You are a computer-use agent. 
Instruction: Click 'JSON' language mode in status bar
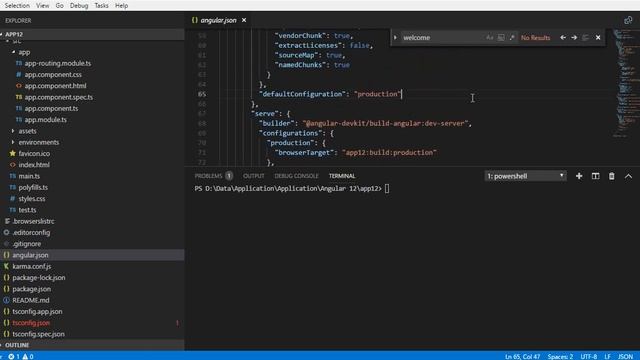pos(625,356)
